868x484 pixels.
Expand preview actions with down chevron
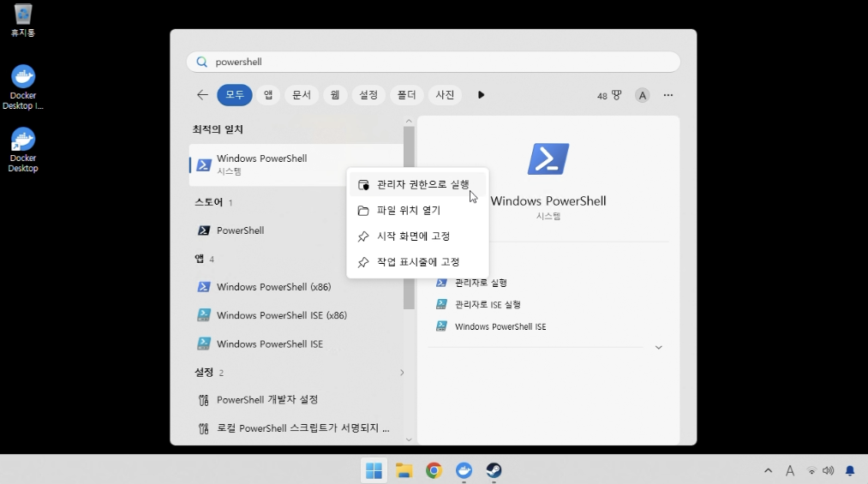click(x=659, y=348)
